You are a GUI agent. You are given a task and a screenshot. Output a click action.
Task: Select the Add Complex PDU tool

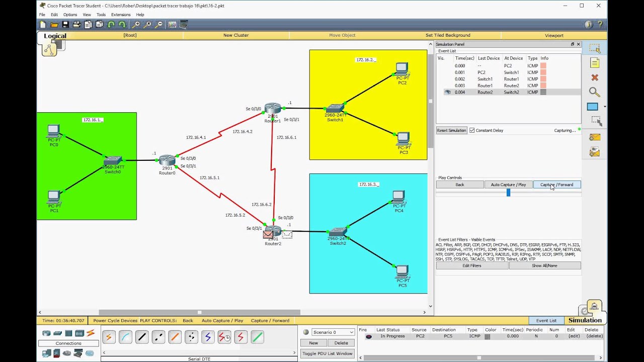pyautogui.click(x=595, y=151)
